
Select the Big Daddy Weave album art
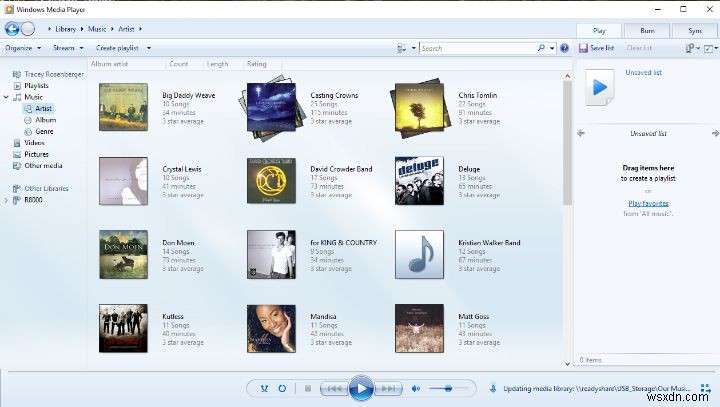click(124, 107)
